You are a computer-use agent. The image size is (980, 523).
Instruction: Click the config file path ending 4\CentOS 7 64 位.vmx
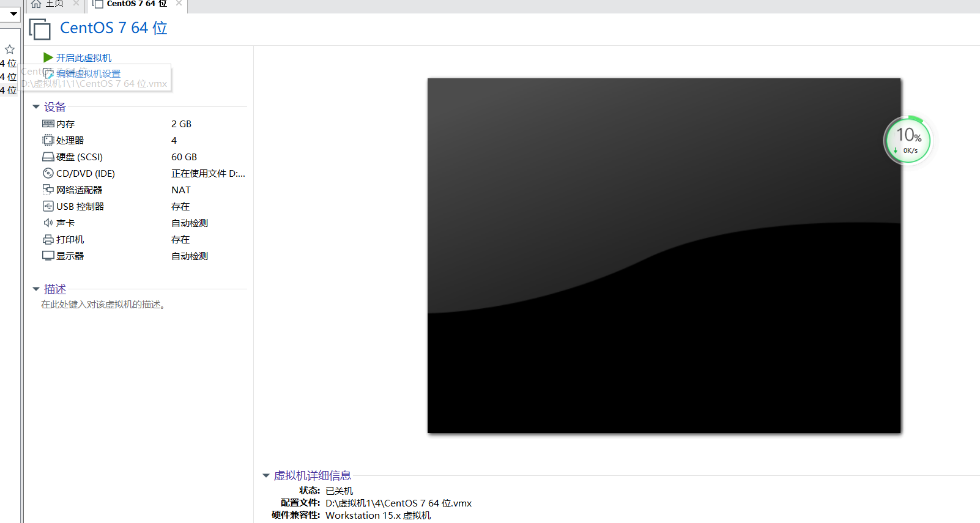(x=399, y=503)
